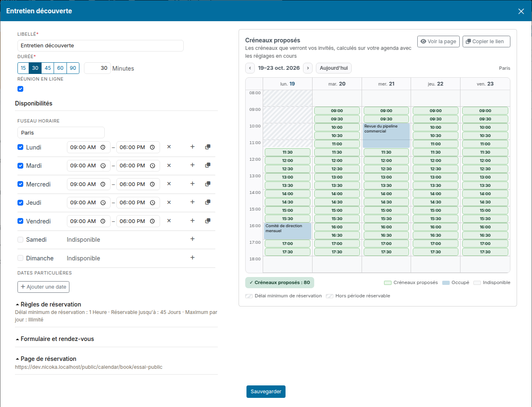The height and width of the screenshot is (407, 532).
Task: Disable Vendredi availability
Action: click(20, 221)
